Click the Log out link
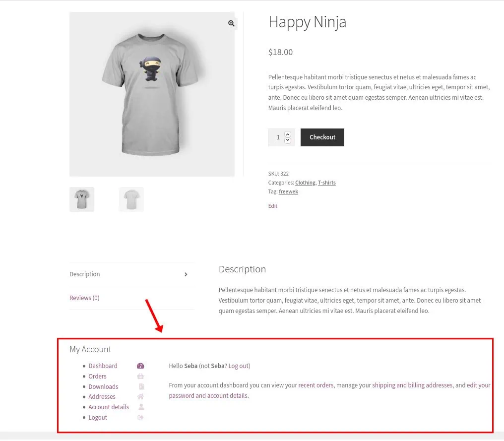Screen dimensions: 504x441 point(238,366)
